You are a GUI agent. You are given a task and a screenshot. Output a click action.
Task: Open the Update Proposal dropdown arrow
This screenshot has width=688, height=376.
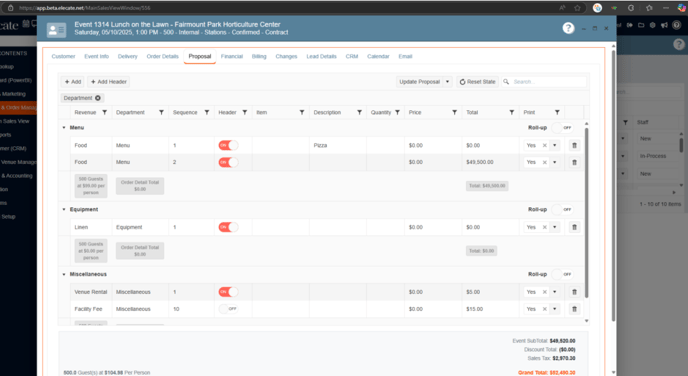(x=448, y=82)
